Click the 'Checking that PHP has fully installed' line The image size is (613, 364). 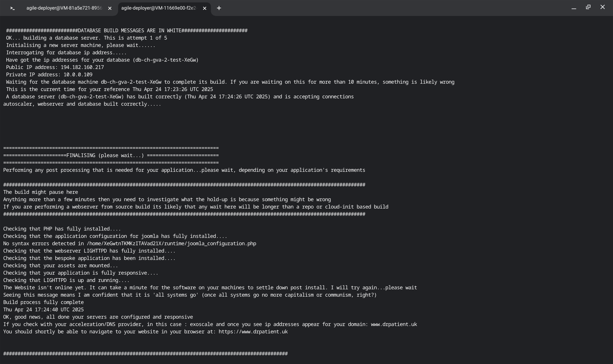tap(62, 229)
